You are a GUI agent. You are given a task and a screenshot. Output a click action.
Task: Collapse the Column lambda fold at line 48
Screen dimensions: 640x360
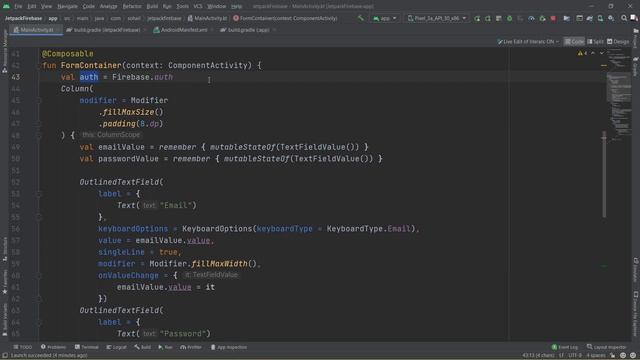click(x=39, y=135)
